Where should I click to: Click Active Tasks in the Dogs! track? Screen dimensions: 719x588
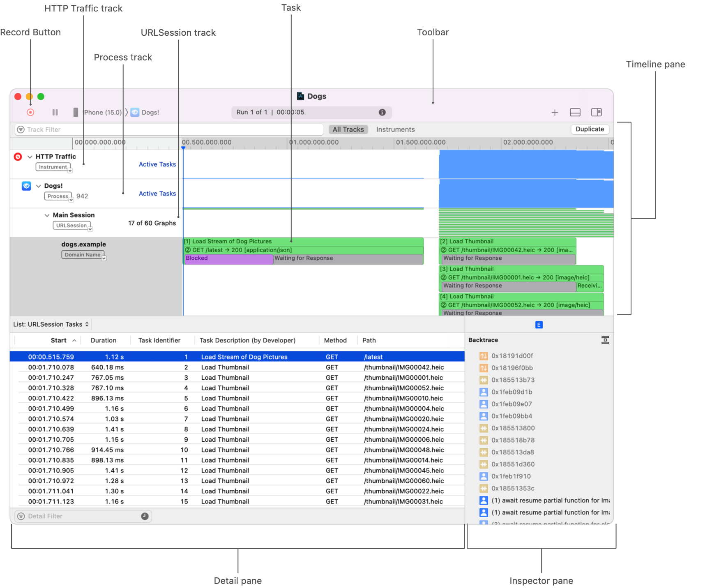157,193
